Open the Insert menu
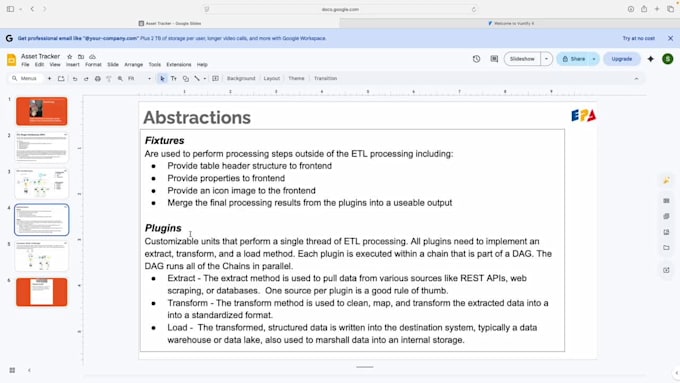This screenshot has height=383, width=680. (72, 65)
